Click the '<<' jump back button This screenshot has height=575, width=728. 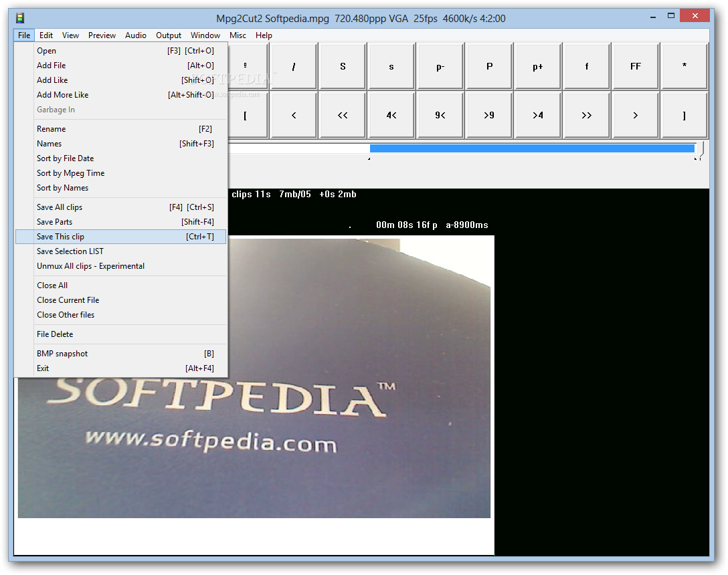(343, 115)
